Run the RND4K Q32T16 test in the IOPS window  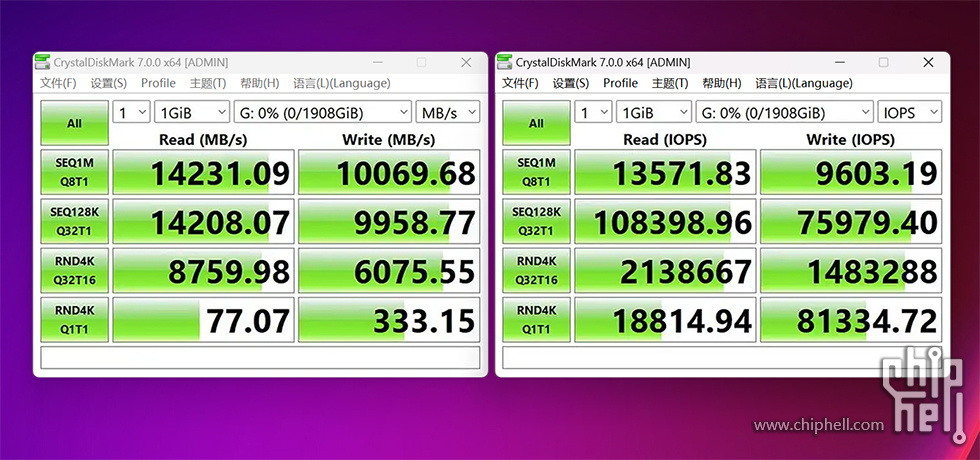pos(536,270)
